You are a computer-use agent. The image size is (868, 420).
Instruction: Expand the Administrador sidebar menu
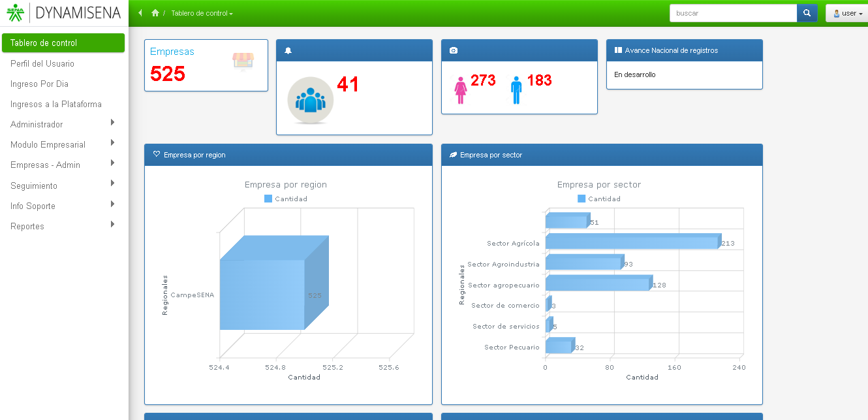(63, 124)
